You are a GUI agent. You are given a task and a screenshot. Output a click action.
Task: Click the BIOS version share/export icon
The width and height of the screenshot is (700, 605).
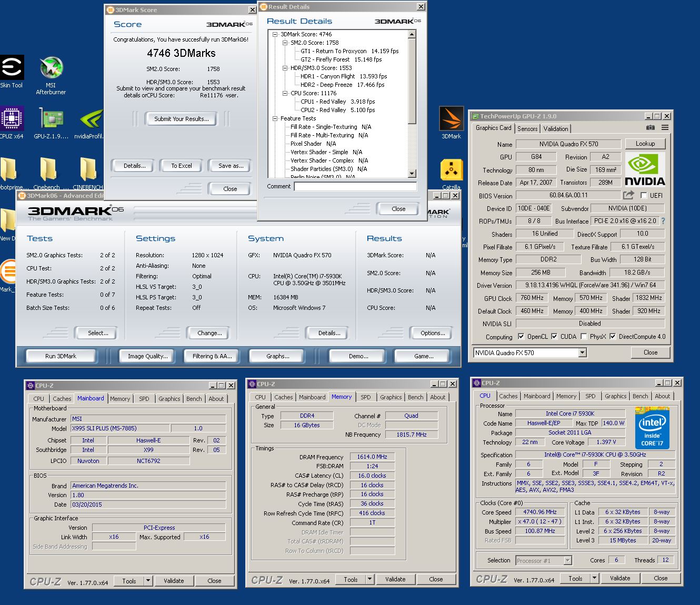point(628,195)
